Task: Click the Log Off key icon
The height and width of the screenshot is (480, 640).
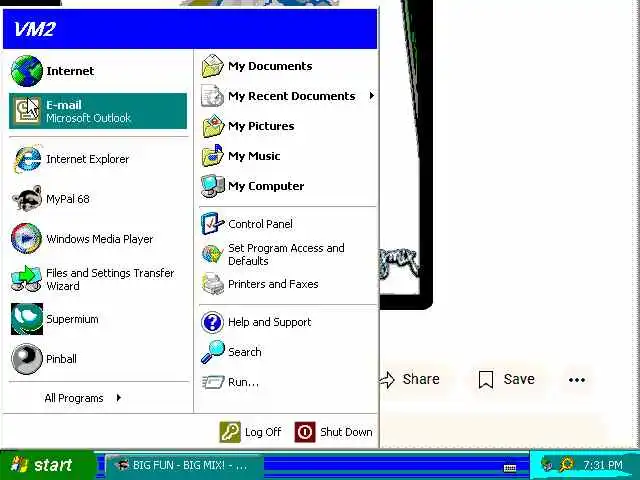Action: click(x=230, y=432)
